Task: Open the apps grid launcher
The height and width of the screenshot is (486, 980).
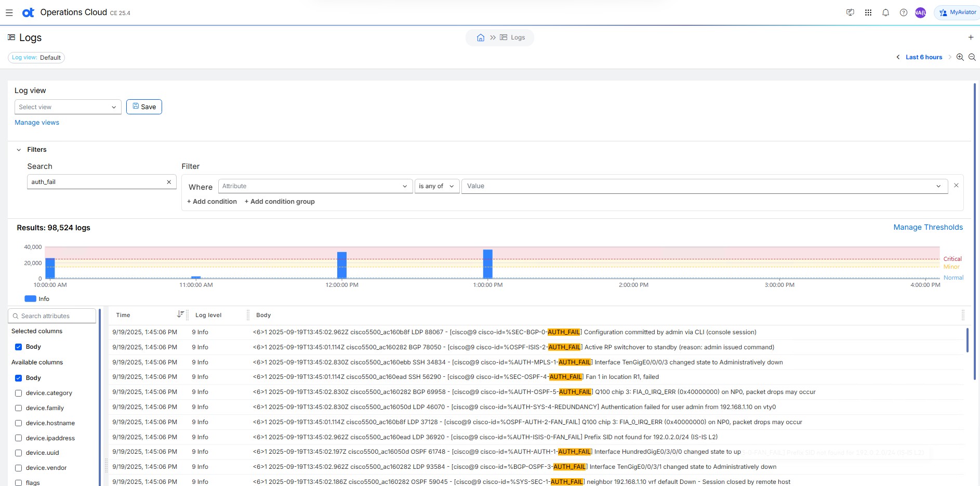Action: 868,12
